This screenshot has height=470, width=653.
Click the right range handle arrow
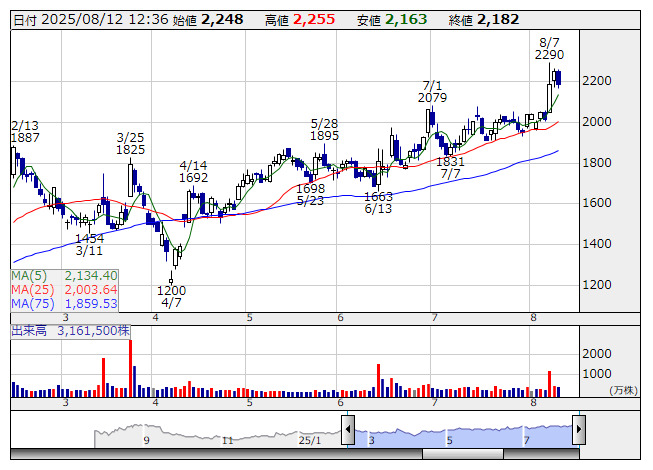click(579, 430)
